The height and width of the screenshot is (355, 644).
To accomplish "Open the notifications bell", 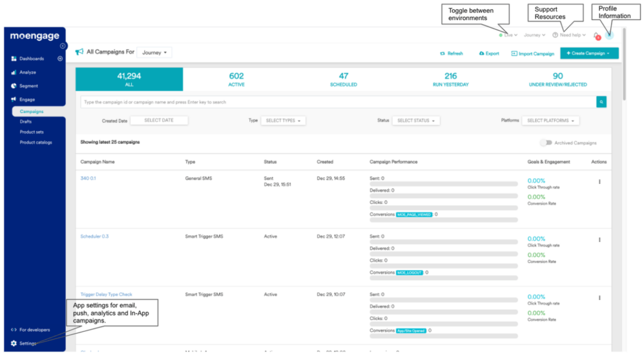I will [x=595, y=35].
